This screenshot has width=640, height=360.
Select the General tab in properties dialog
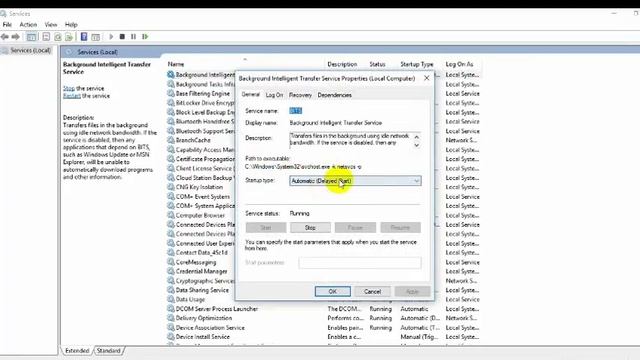tap(251, 94)
